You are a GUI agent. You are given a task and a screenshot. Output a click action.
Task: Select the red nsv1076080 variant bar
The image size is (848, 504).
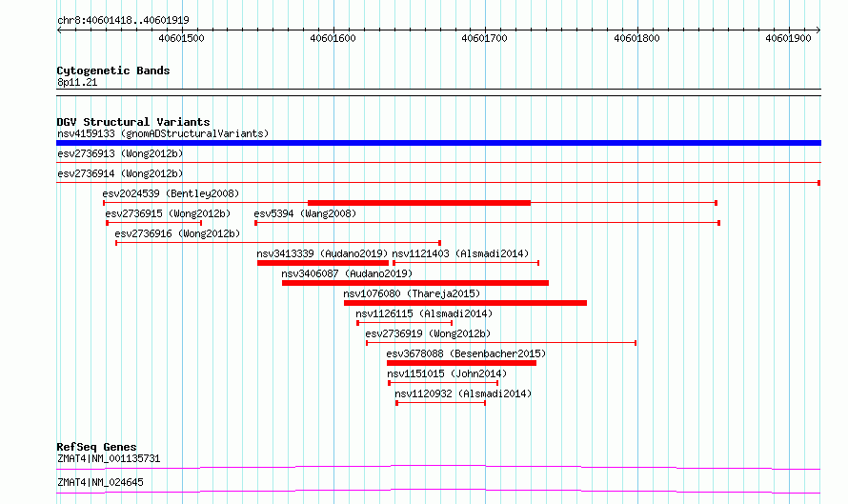pyautogui.click(x=465, y=303)
